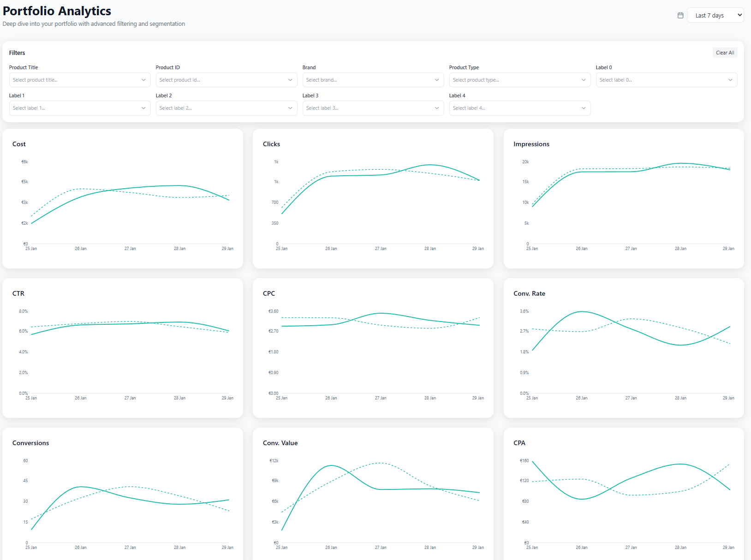Open the calendar icon near date range
Viewport: 751px width, 560px height.
tap(680, 15)
